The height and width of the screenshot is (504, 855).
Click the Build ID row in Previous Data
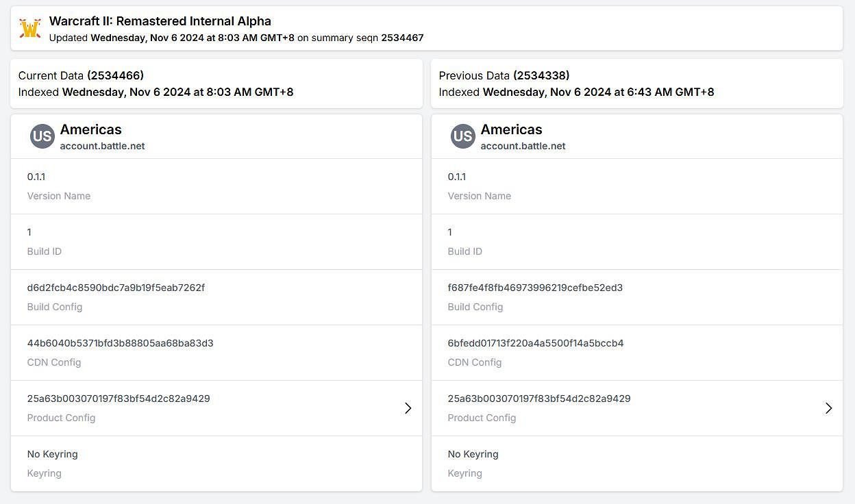tap(636, 241)
